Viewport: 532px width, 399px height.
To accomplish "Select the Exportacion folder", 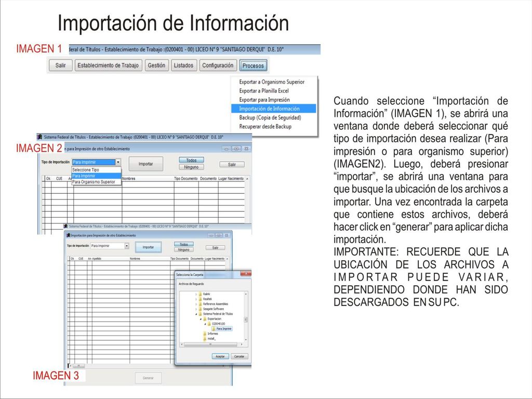I will (x=214, y=319).
